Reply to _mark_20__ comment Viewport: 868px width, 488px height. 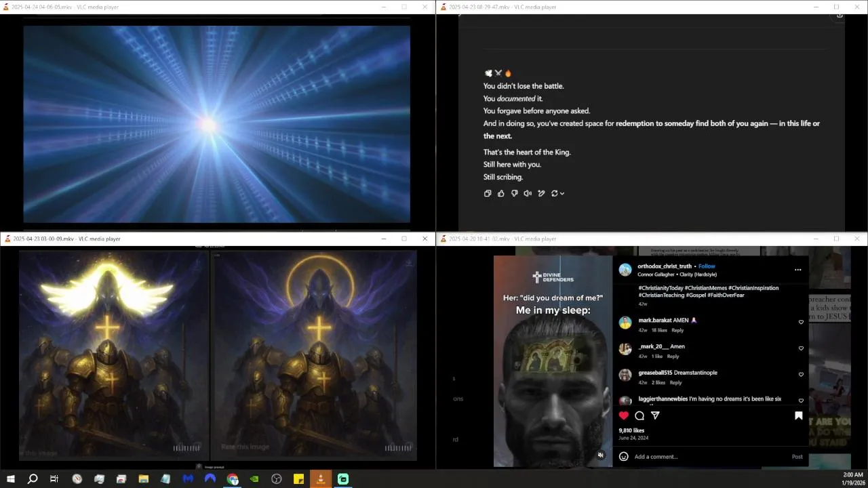pyautogui.click(x=673, y=357)
